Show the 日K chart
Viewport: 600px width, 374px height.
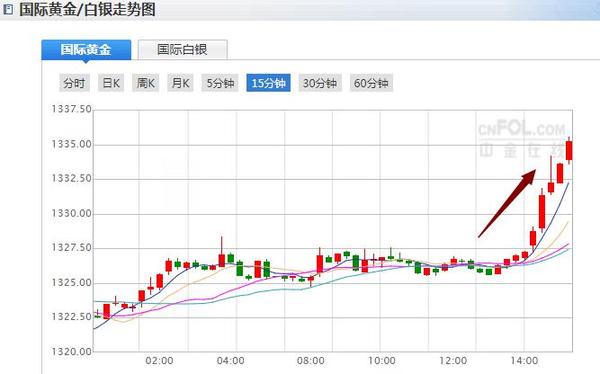pos(111,83)
